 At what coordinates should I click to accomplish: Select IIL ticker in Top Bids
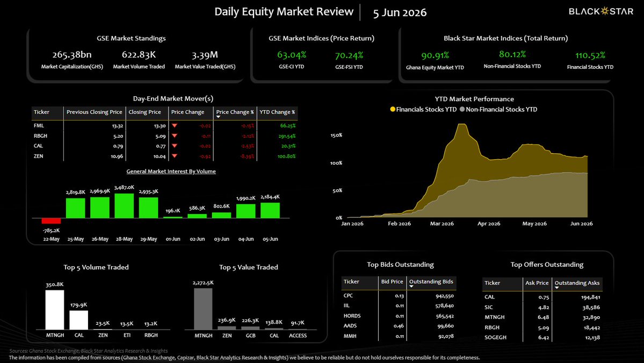(x=346, y=305)
